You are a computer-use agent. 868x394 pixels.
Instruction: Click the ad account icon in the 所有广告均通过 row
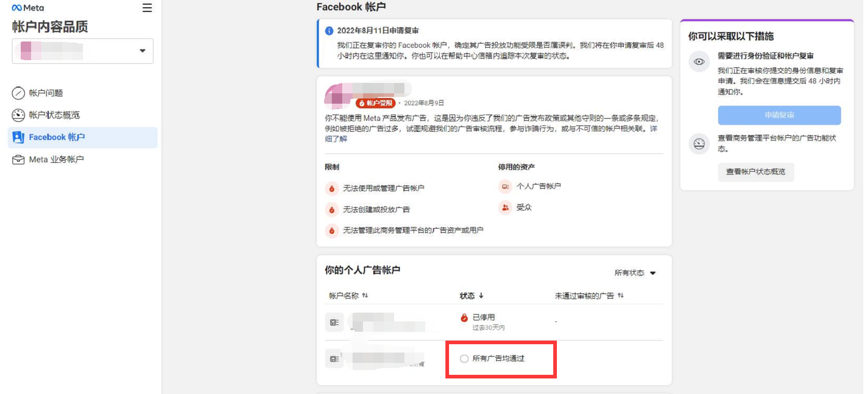(334, 359)
